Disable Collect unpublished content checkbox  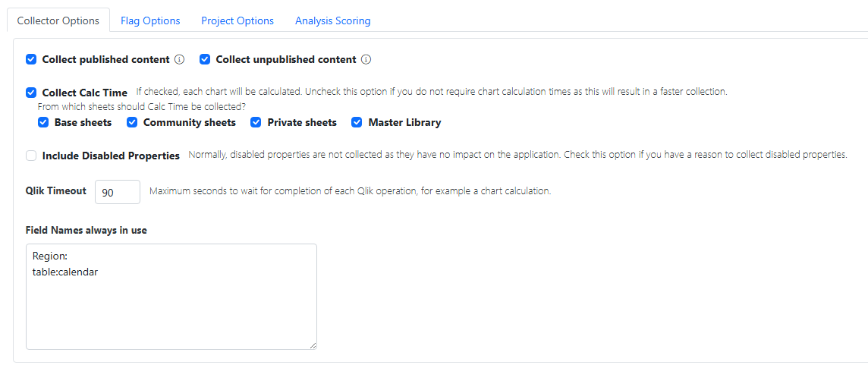pyautogui.click(x=205, y=59)
